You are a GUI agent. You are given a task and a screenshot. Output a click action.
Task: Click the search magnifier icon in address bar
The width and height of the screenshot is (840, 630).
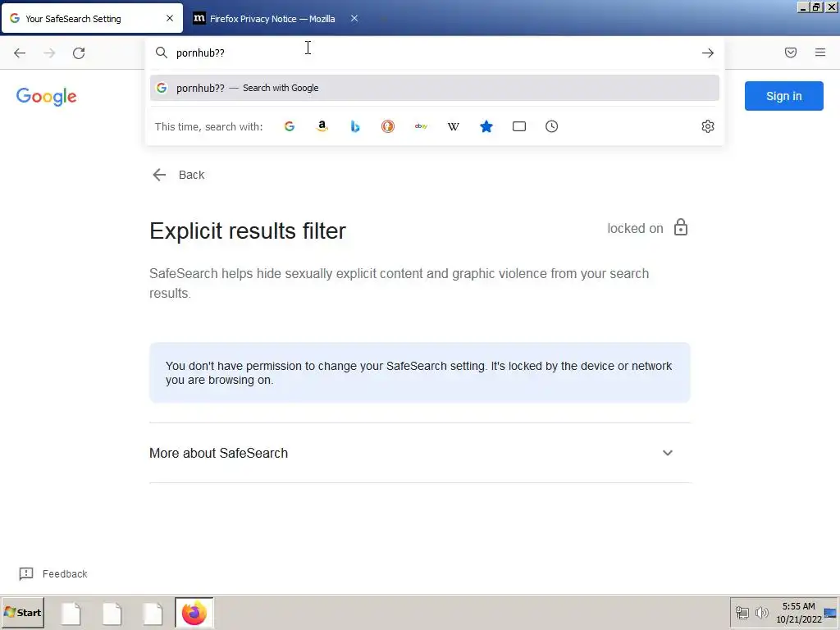(162, 52)
